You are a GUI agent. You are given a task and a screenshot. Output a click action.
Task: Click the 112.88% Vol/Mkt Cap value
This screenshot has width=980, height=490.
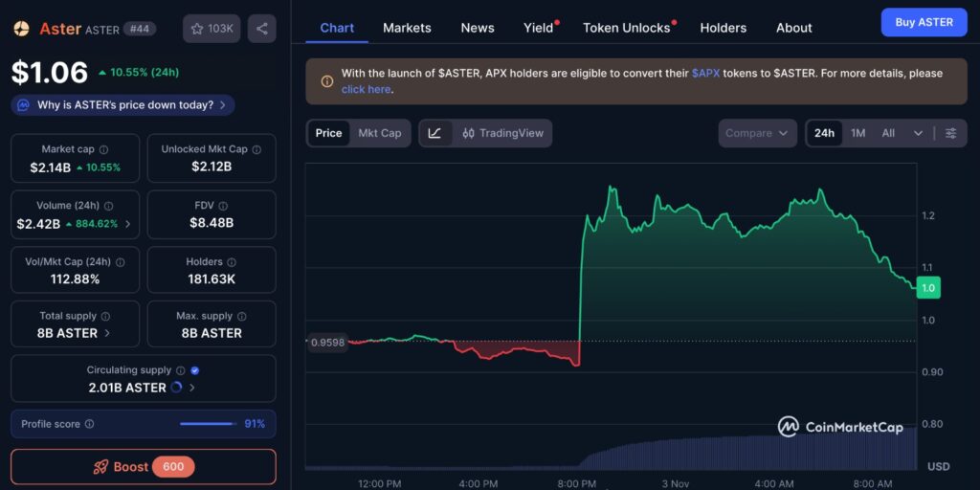tap(75, 278)
